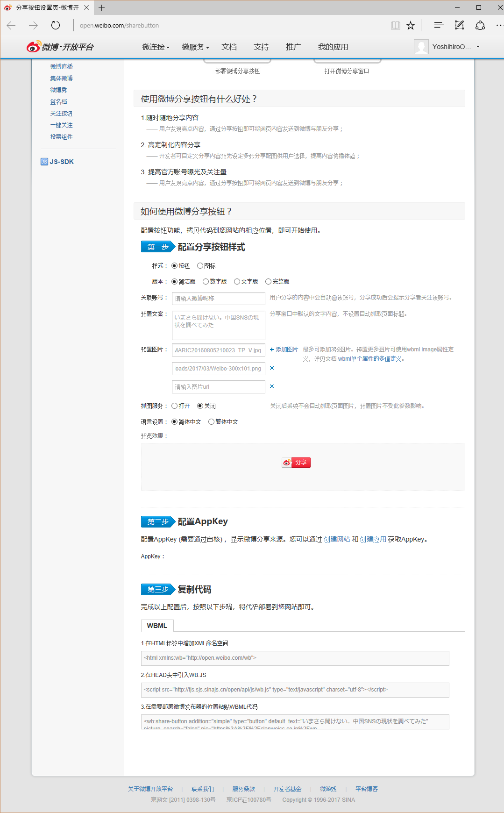Open reading view book icon
The image size is (504, 813).
coord(396,25)
